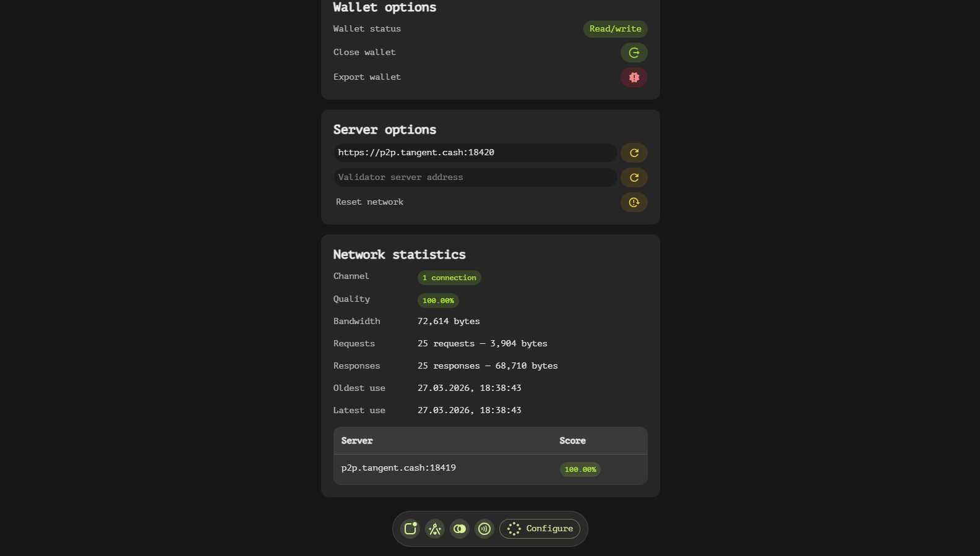Select the Configure tab in bottom bar

[x=539, y=529]
